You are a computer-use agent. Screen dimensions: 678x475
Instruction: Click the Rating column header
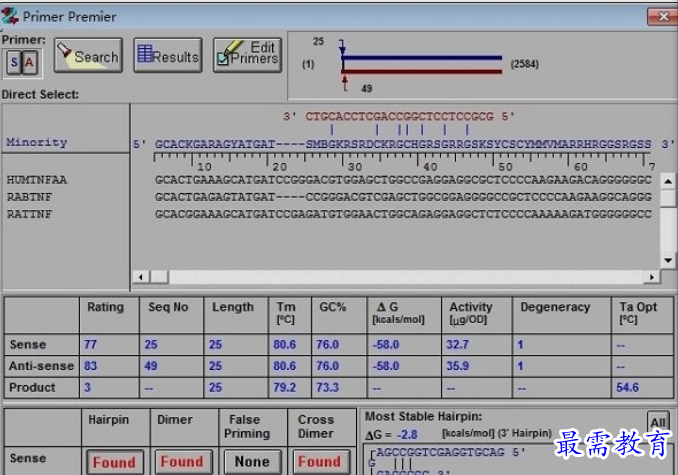point(106,307)
